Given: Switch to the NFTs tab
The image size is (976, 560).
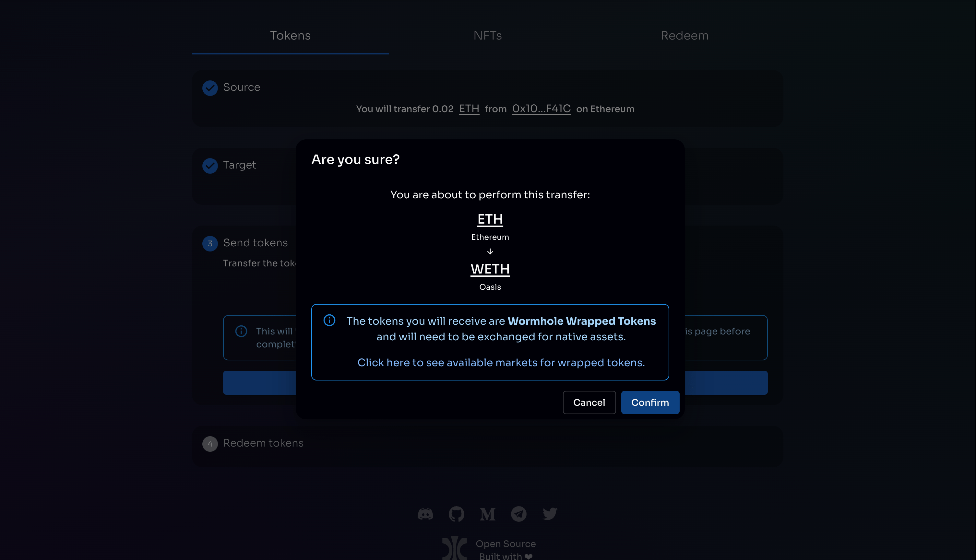Looking at the screenshot, I should [x=487, y=35].
